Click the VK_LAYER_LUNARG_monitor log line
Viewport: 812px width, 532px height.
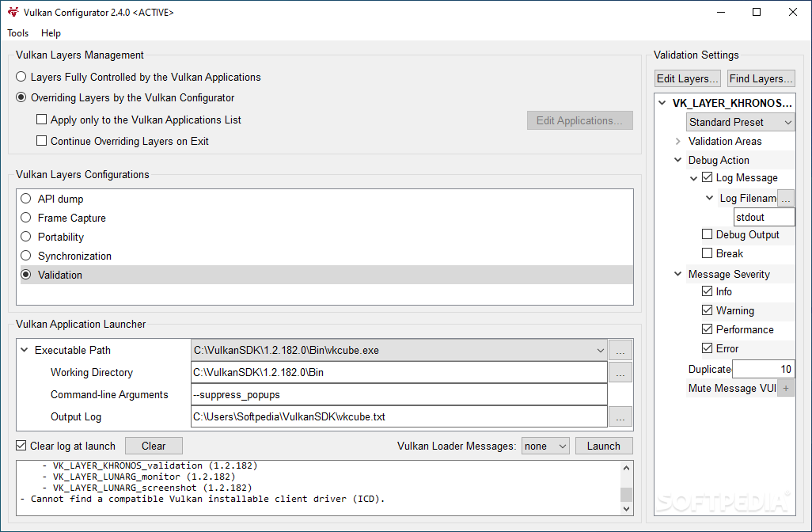click(x=138, y=477)
